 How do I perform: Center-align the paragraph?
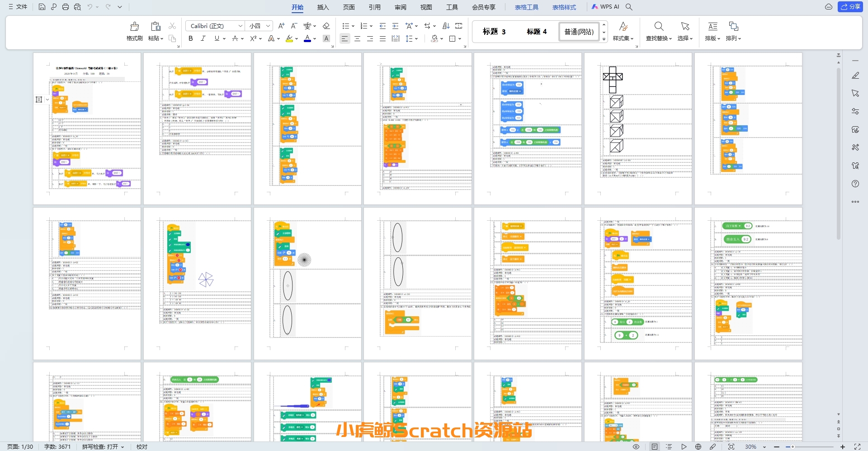pos(357,38)
